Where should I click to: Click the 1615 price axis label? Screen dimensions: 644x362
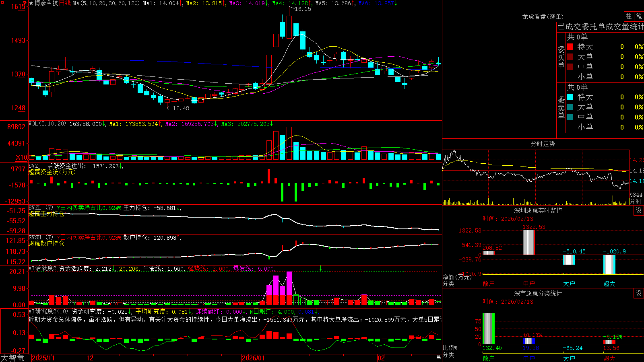pyautogui.click(x=19, y=7)
